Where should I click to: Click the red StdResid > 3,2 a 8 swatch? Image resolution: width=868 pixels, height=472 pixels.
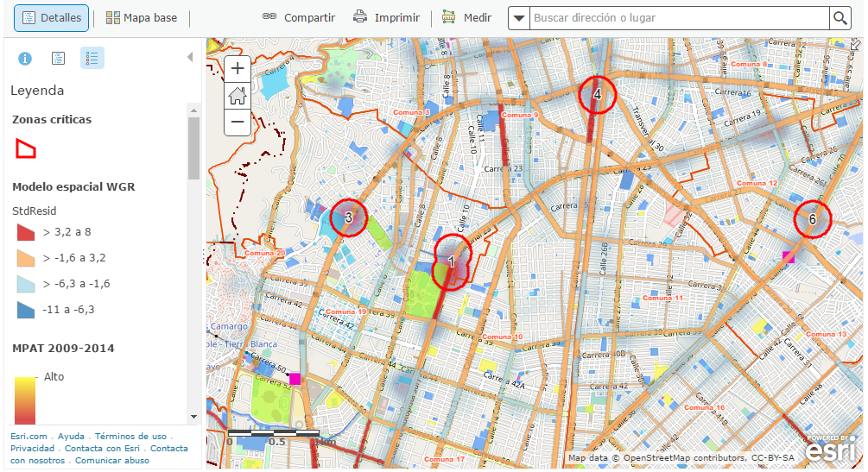(26, 232)
